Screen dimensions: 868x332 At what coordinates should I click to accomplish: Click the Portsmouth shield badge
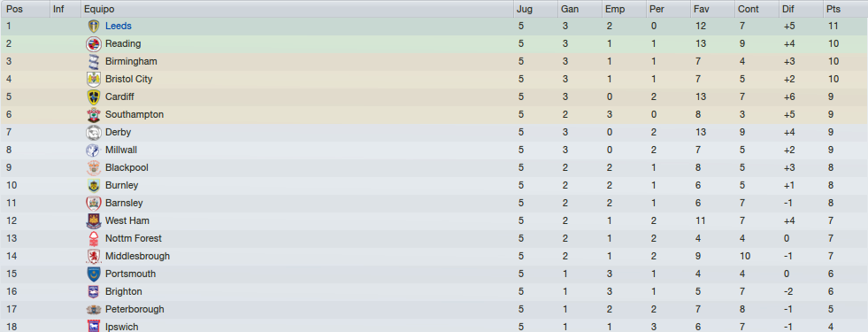(94, 274)
